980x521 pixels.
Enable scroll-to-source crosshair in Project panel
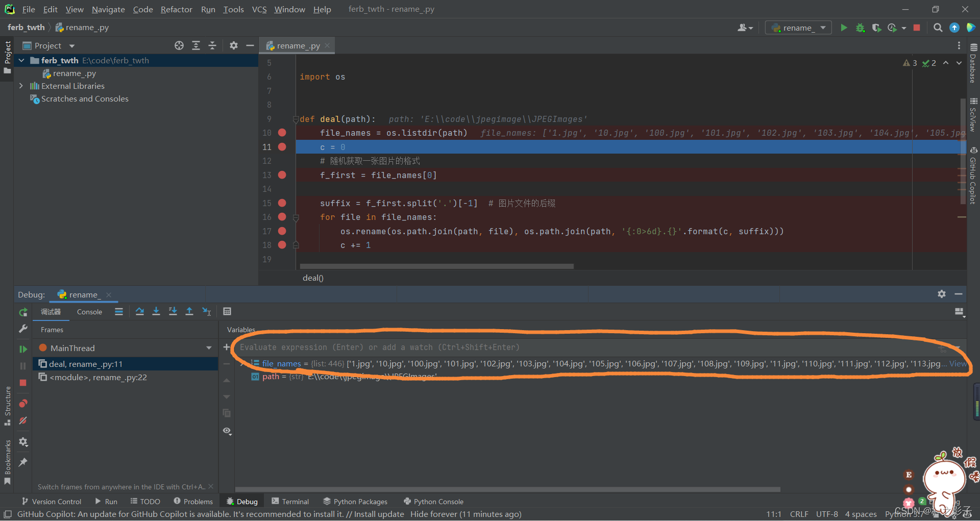[x=179, y=45]
